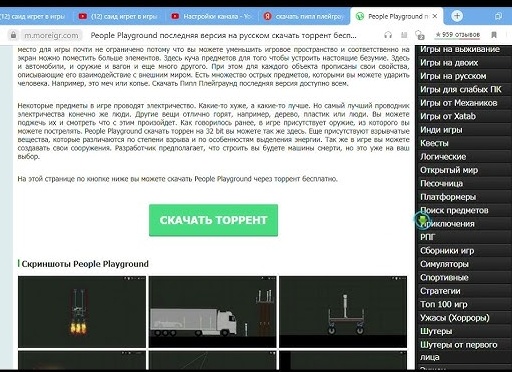Click the sentence starting На этой странице
Viewport: 512px width, 372px height.
tap(177, 179)
